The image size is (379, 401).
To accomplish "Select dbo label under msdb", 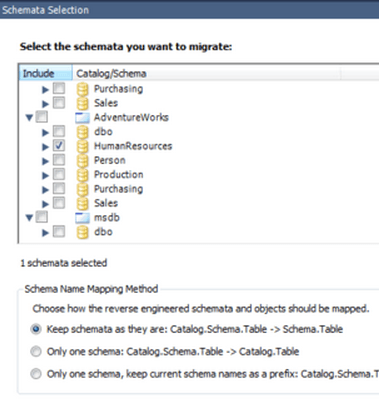I will click(x=103, y=232).
